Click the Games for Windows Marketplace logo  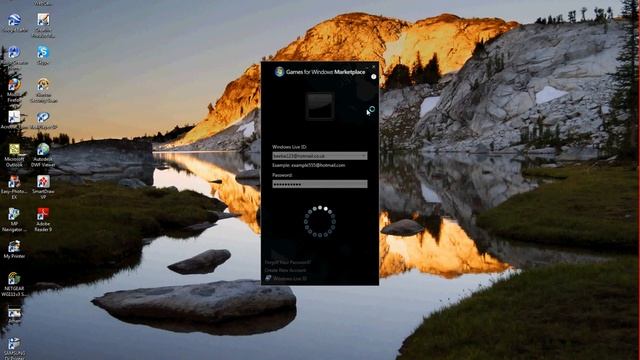coord(280,72)
